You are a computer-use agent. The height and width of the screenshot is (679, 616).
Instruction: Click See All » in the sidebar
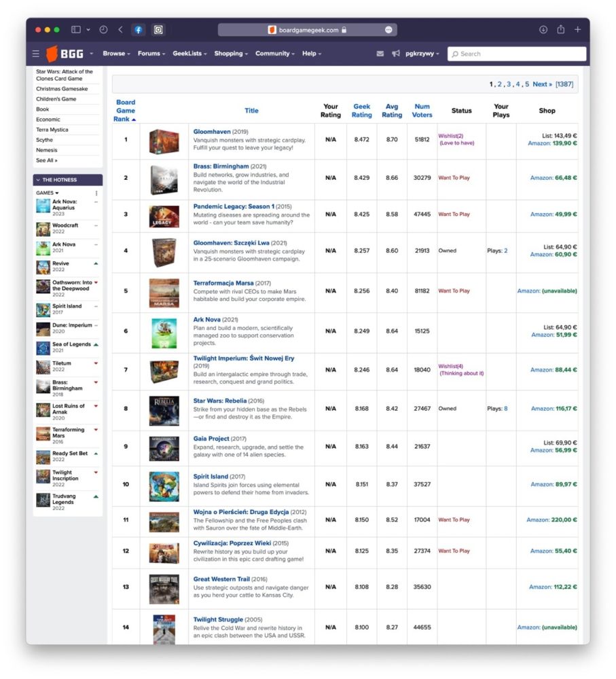click(47, 160)
